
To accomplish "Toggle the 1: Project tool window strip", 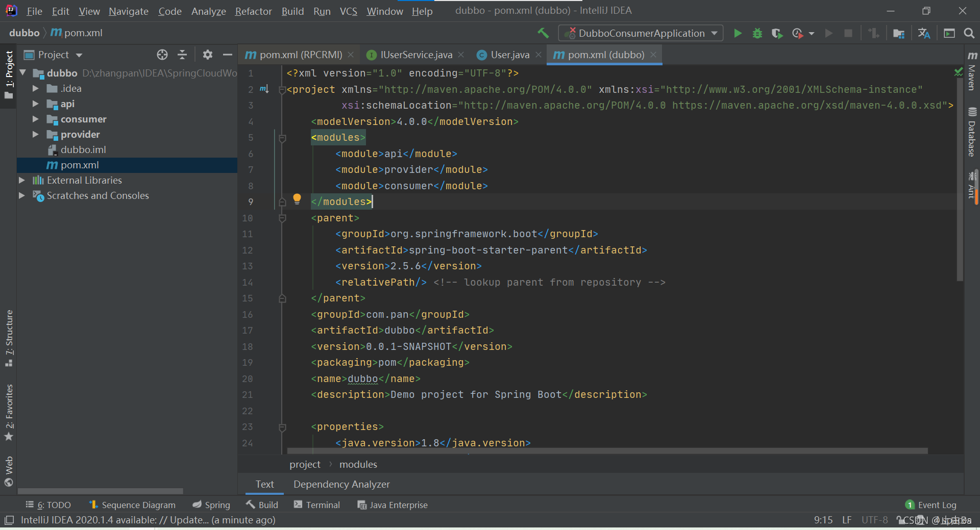I will tap(9, 75).
